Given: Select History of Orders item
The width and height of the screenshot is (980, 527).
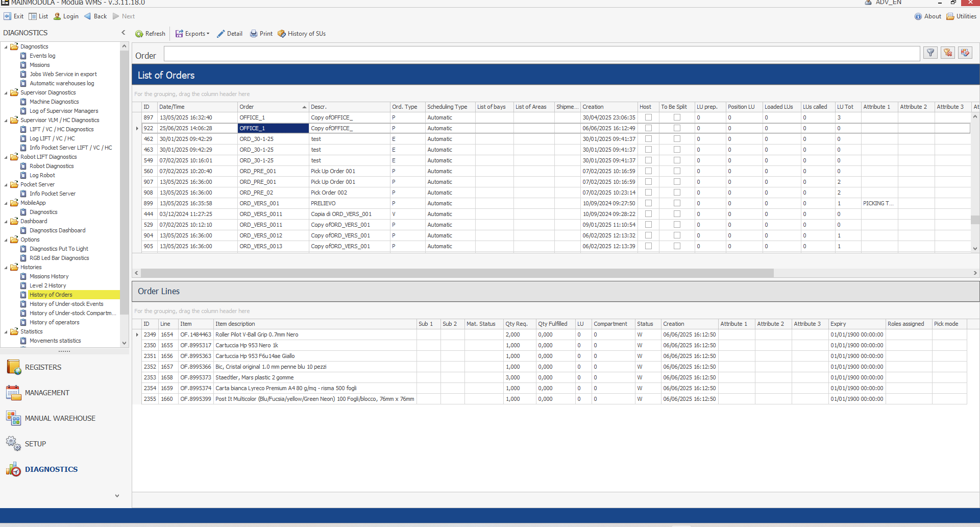Looking at the screenshot, I should [51, 295].
